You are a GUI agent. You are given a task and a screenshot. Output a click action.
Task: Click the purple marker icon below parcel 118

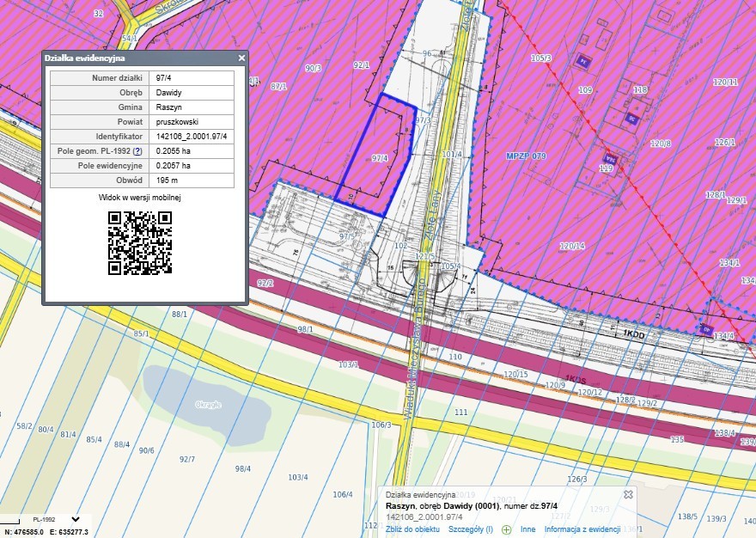(x=631, y=119)
